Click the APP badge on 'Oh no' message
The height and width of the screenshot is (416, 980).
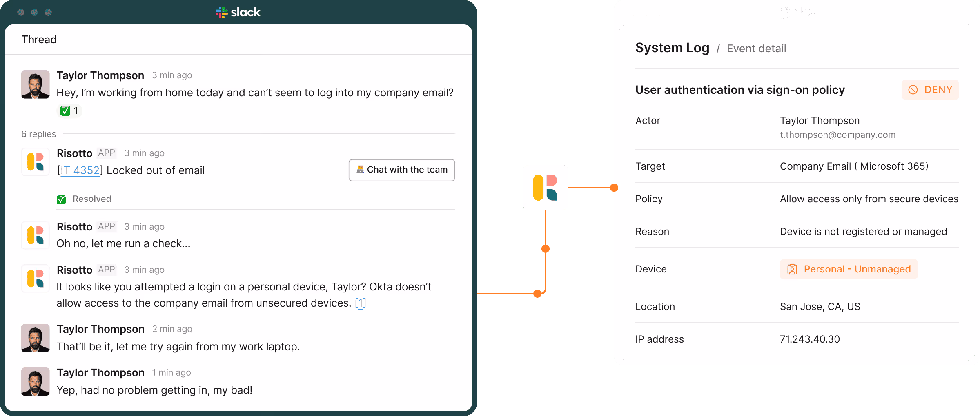click(107, 226)
